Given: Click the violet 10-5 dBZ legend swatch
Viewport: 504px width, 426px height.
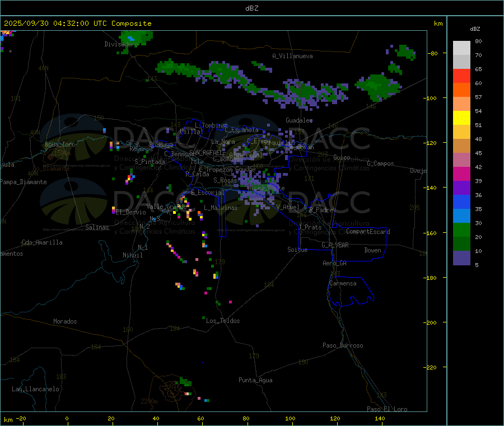Looking at the screenshot, I should 461,258.
